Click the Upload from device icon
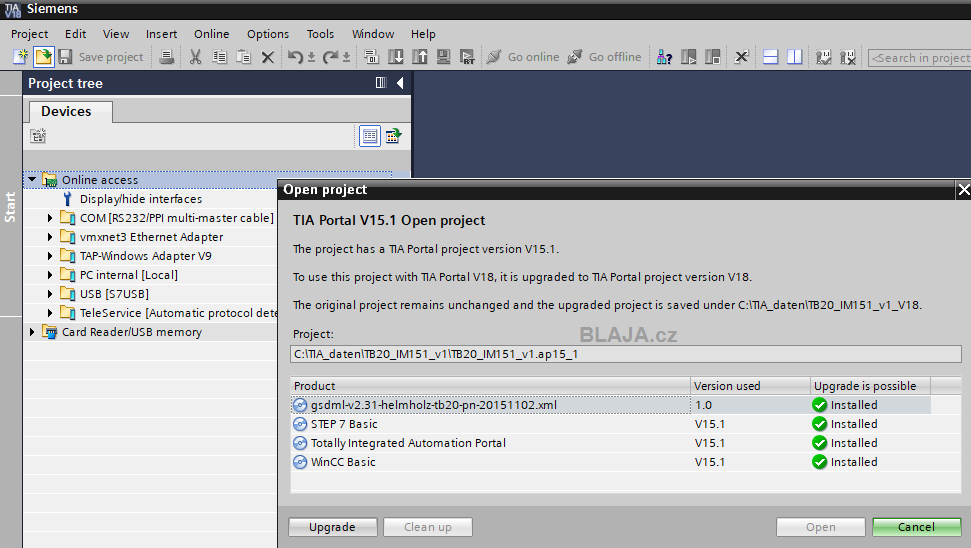This screenshot has height=548, width=971. pyautogui.click(x=420, y=57)
